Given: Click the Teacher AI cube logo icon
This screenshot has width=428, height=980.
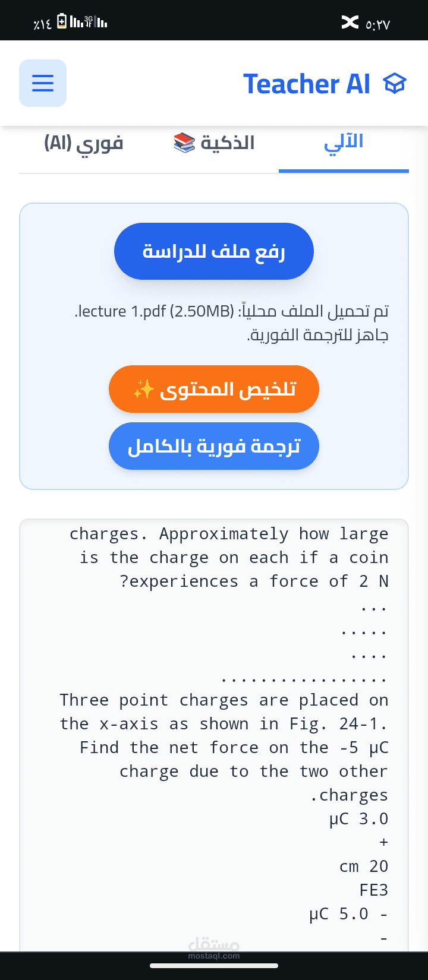Looking at the screenshot, I should point(395,83).
